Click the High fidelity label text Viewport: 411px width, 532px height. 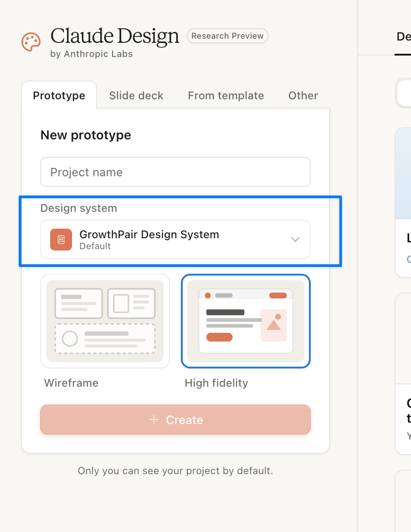pos(216,383)
